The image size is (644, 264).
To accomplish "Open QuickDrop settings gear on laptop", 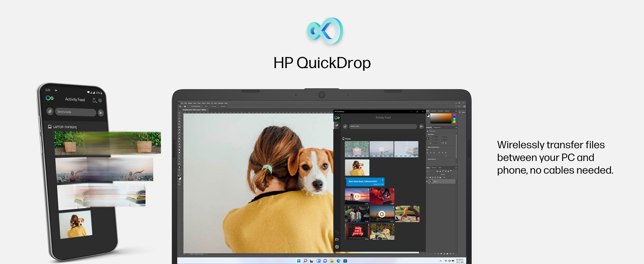I will click(x=337, y=247).
